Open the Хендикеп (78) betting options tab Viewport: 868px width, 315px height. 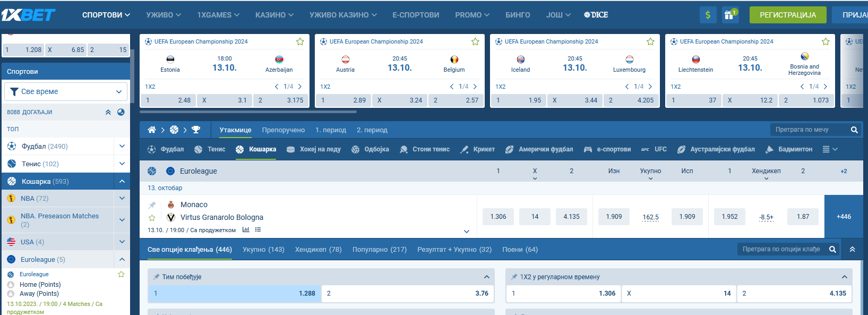[x=318, y=250]
